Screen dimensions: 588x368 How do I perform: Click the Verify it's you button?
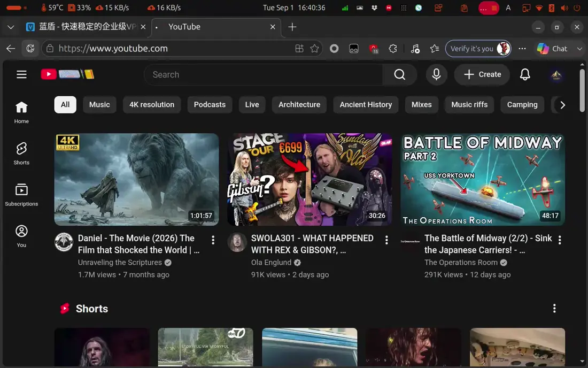(x=478, y=48)
